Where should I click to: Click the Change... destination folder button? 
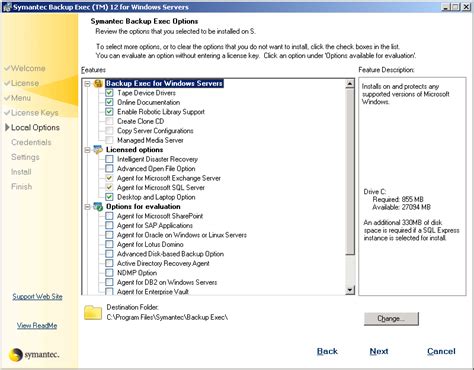[x=391, y=319]
